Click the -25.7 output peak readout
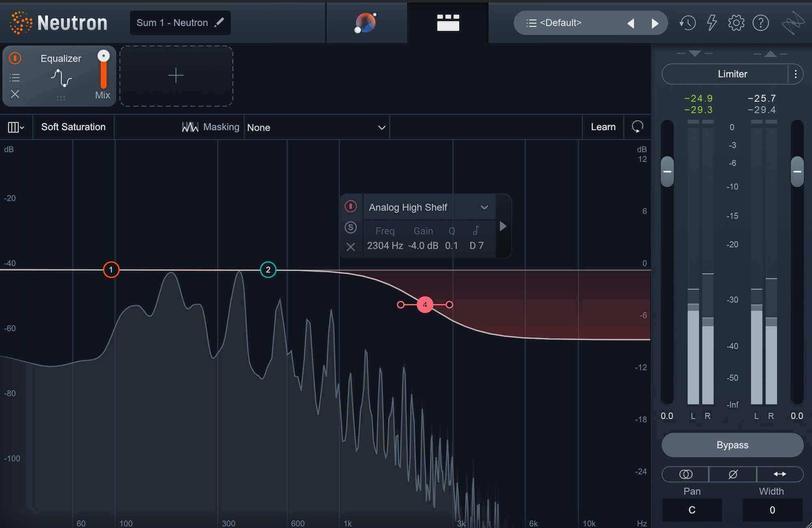812x528 pixels. pyautogui.click(x=762, y=98)
